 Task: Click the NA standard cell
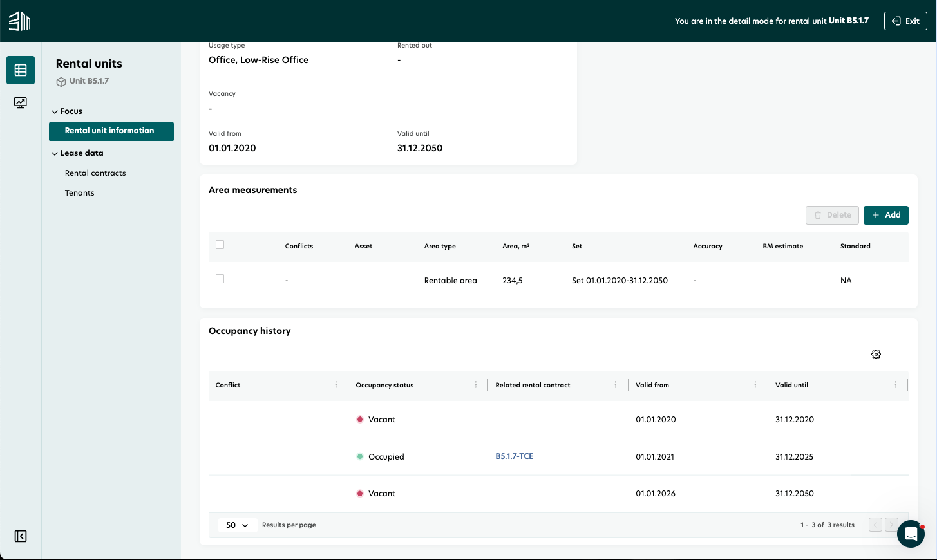tap(846, 281)
